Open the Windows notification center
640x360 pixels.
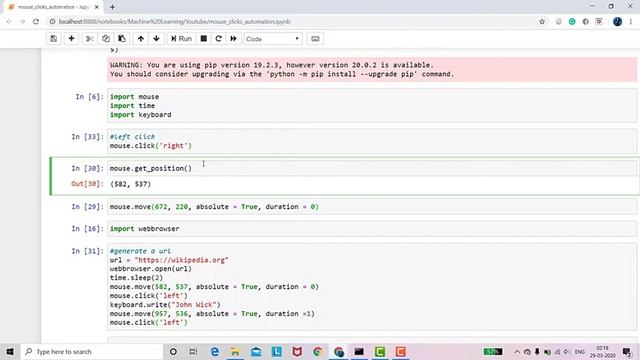(627, 351)
